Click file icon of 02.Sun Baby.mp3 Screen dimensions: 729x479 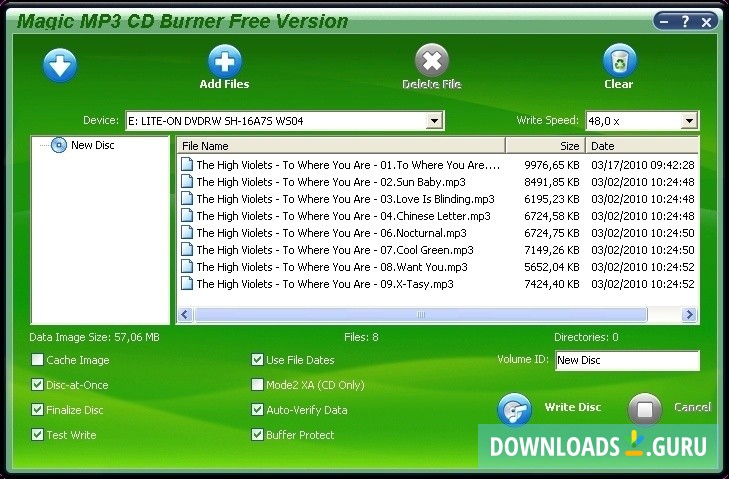(x=187, y=182)
